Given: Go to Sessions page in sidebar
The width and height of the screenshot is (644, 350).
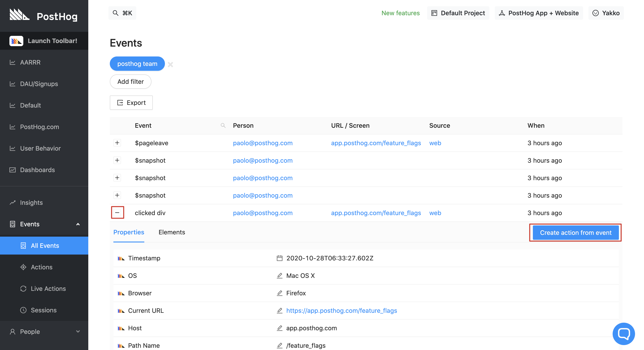Looking at the screenshot, I should point(43,310).
